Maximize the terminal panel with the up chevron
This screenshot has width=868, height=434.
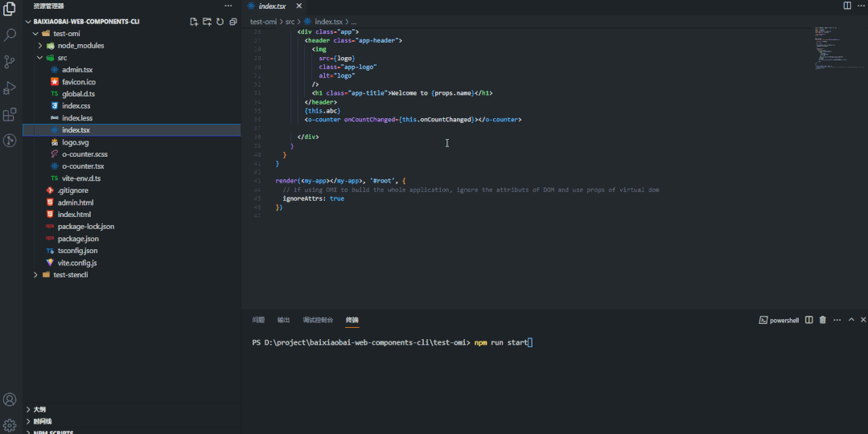[851, 320]
